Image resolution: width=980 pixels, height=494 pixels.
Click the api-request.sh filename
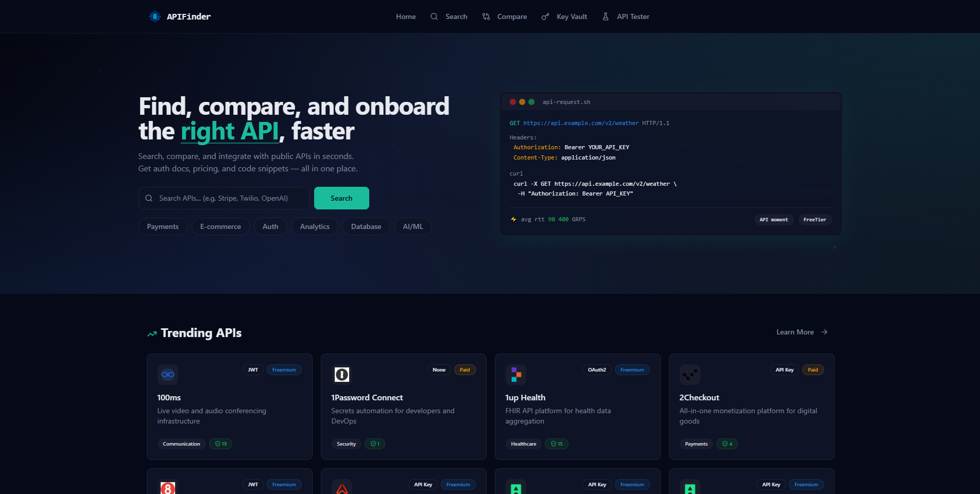(x=566, y=102)
